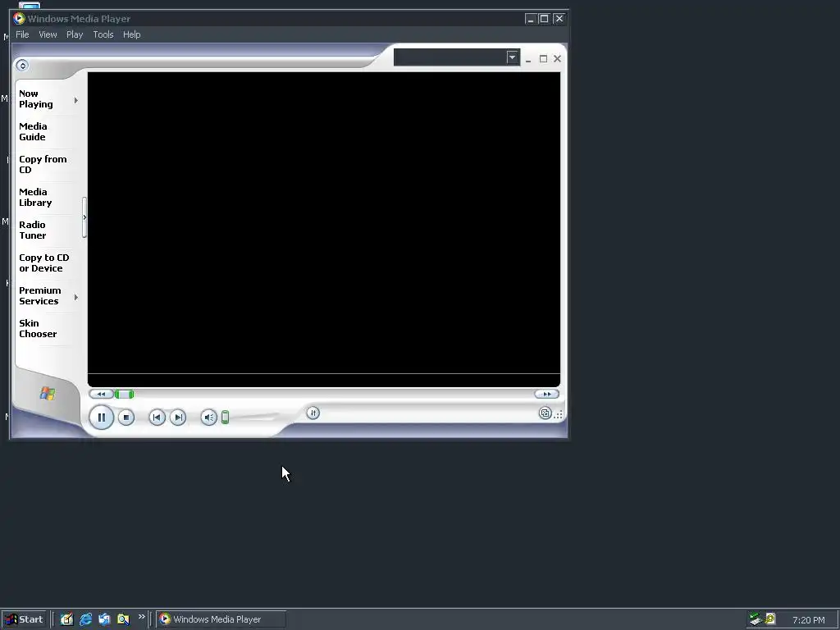Expand the Premium Services submenu arrow
The image size is (840, 630).
(x=76, y=297)
